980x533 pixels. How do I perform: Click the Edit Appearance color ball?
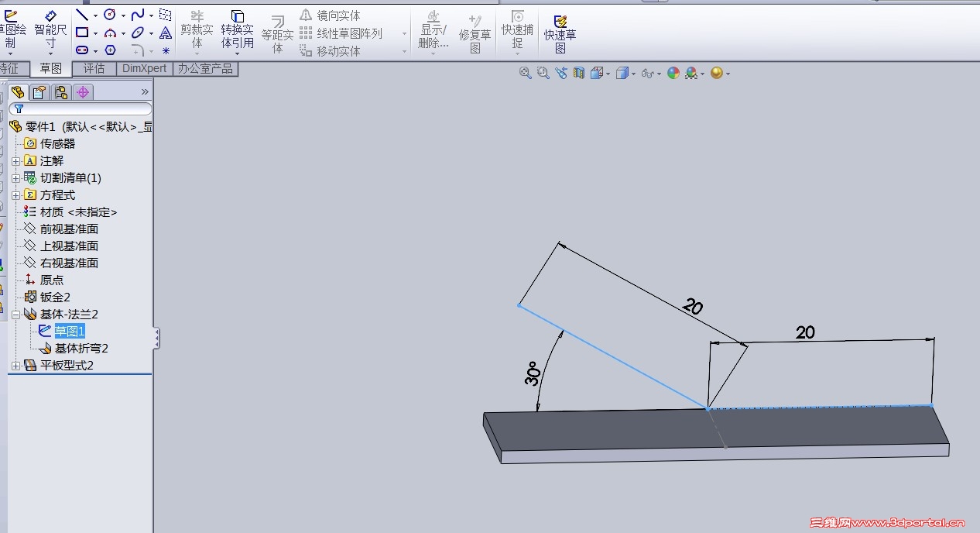click(673, 73)
